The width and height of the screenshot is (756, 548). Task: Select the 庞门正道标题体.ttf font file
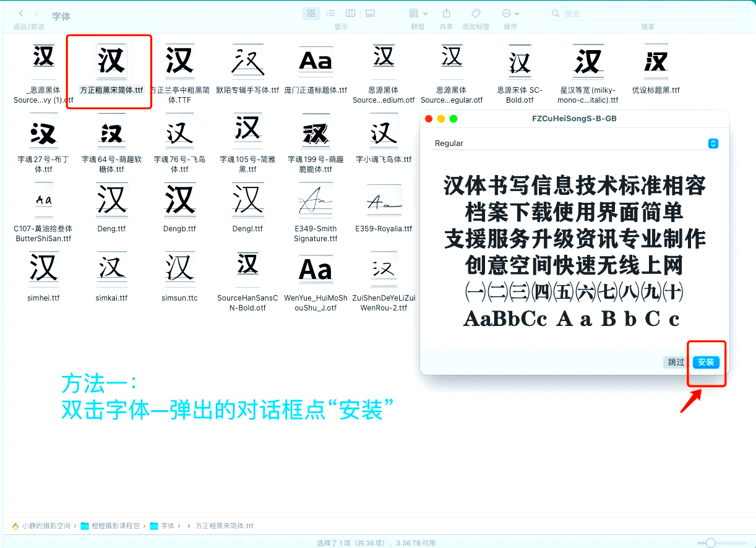point(316,69)
